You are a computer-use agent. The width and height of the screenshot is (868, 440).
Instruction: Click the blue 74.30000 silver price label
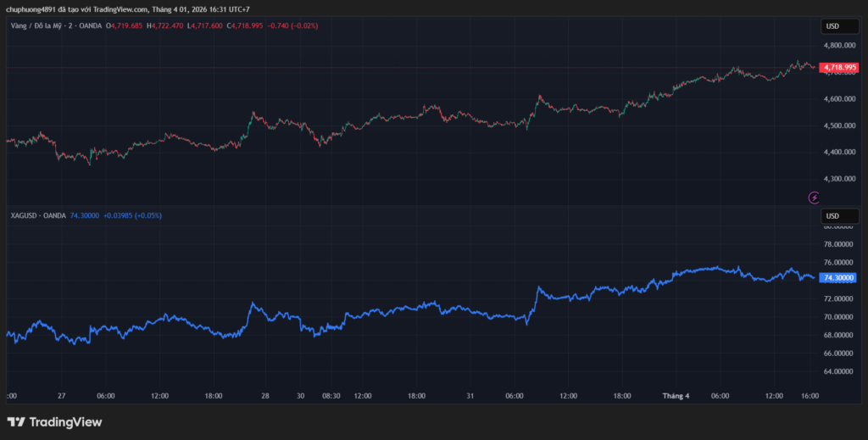coord(839,277)
